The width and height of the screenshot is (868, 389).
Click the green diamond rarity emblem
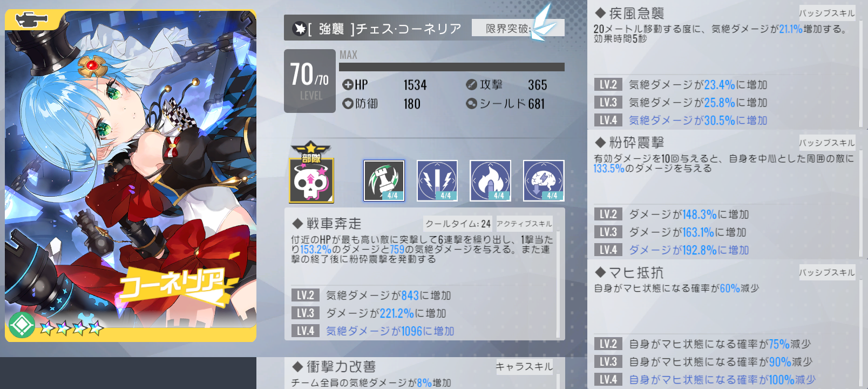22,325
